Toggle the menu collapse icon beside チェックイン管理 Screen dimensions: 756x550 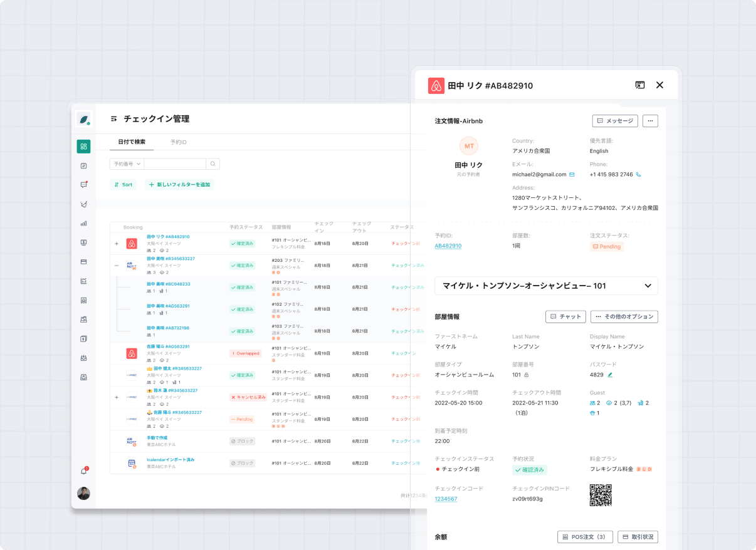[x=113, y=118]
